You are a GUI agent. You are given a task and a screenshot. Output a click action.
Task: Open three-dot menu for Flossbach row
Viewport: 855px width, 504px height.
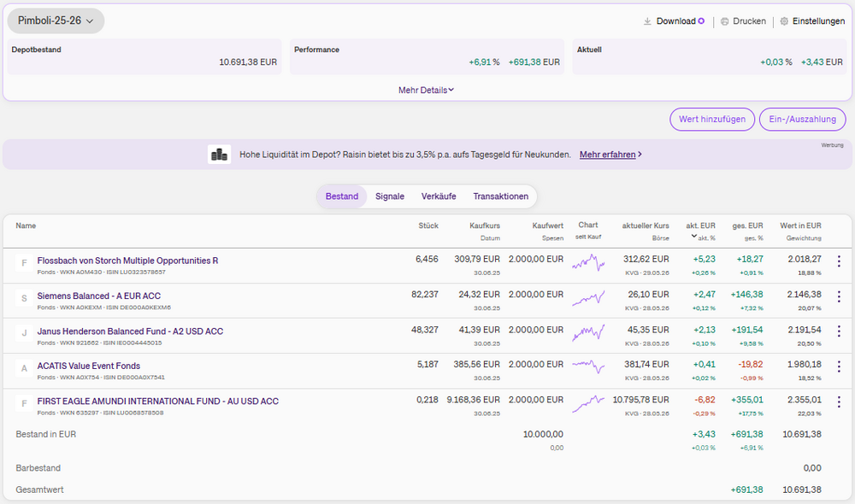coord(839,261)
